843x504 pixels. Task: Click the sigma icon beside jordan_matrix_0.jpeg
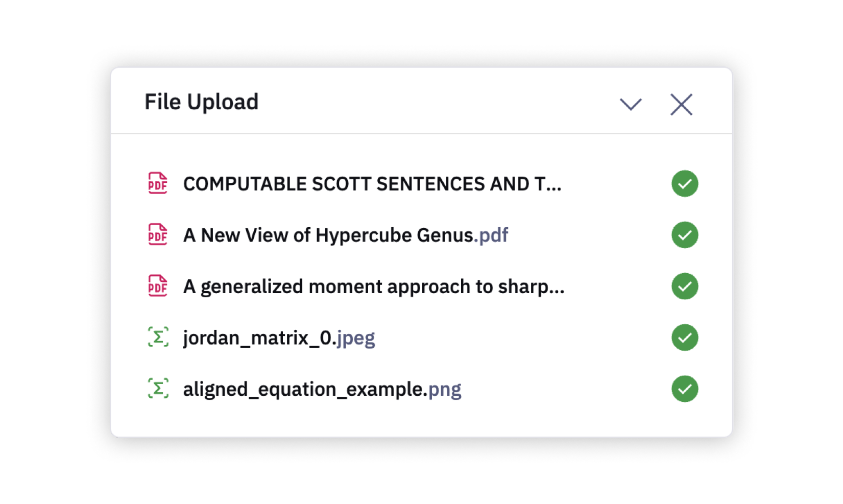158,338
